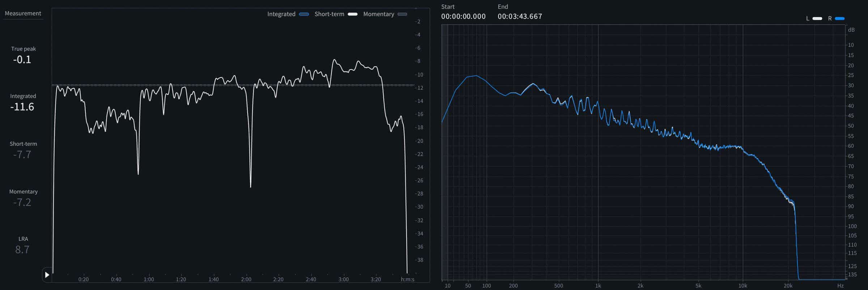Click the LRA value 8.7
Viewport: 868px width, 290px height.
pyautogui.click(x=22, y=249)
